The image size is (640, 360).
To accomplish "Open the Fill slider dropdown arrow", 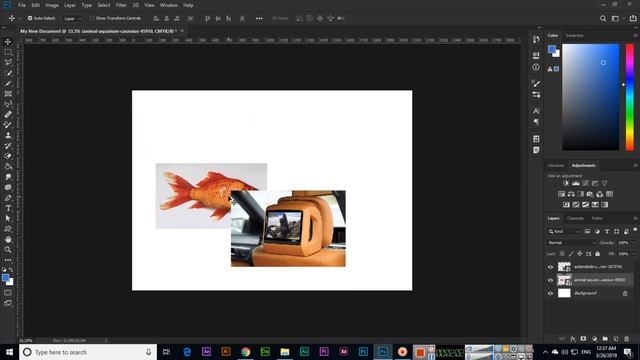I will (634, 254).
